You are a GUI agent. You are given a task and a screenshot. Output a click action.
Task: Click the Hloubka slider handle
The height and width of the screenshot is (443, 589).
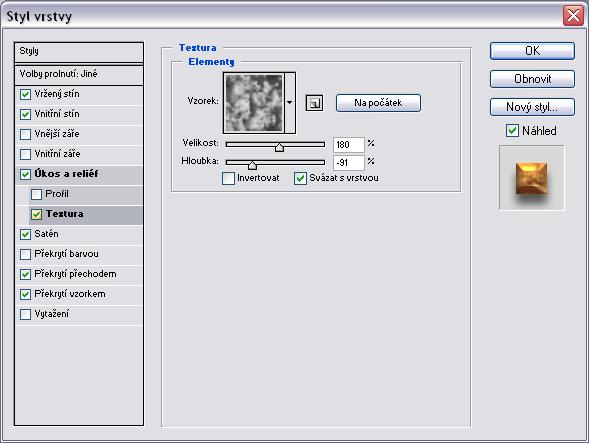pyautogui.click(x=252, y=165)
